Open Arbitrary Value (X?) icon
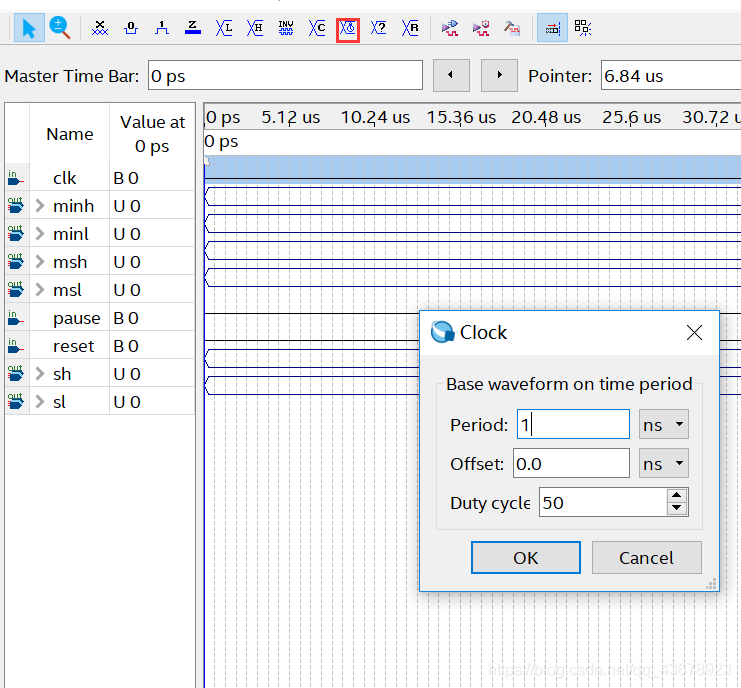 [379, 28]
